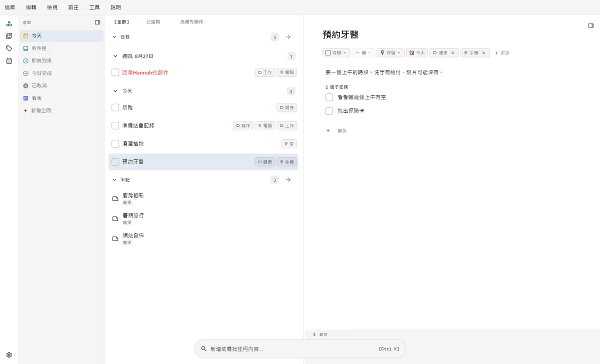Click the 電腦 tag on 回覆Hannah的郵件
The image size is (600, 364).
(286, 72)
